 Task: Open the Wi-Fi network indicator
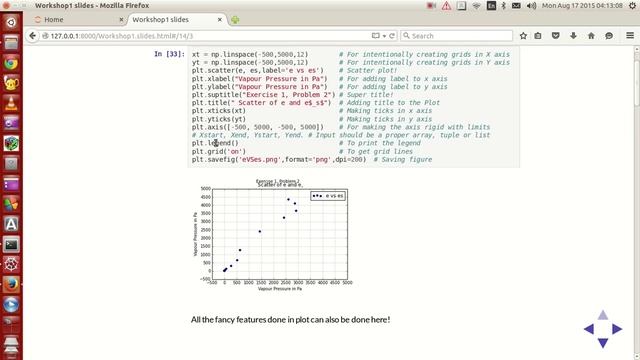tap(476, 6)
